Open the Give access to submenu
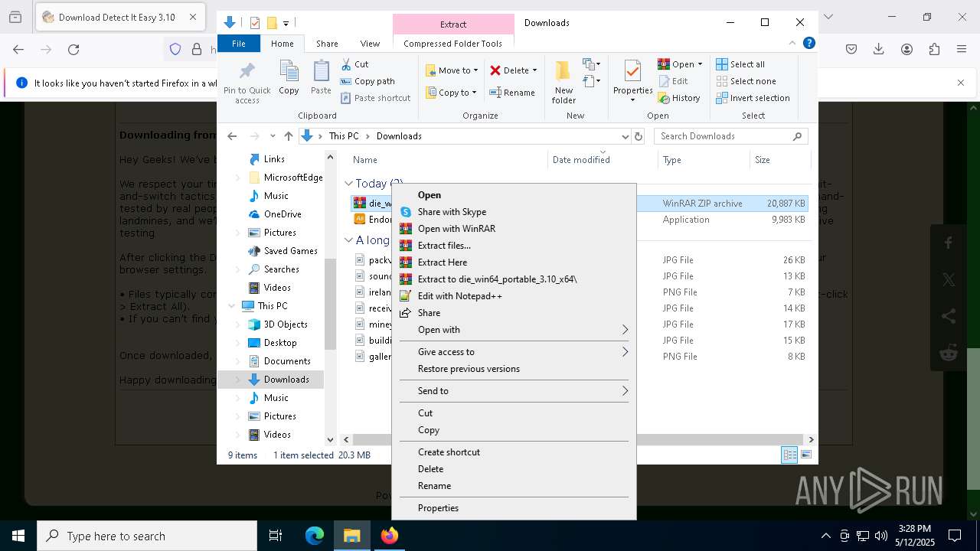 [514, 352]
